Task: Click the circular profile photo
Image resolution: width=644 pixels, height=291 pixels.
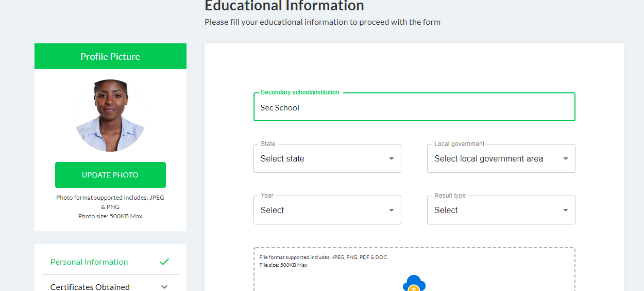Action: pos(110,116)
